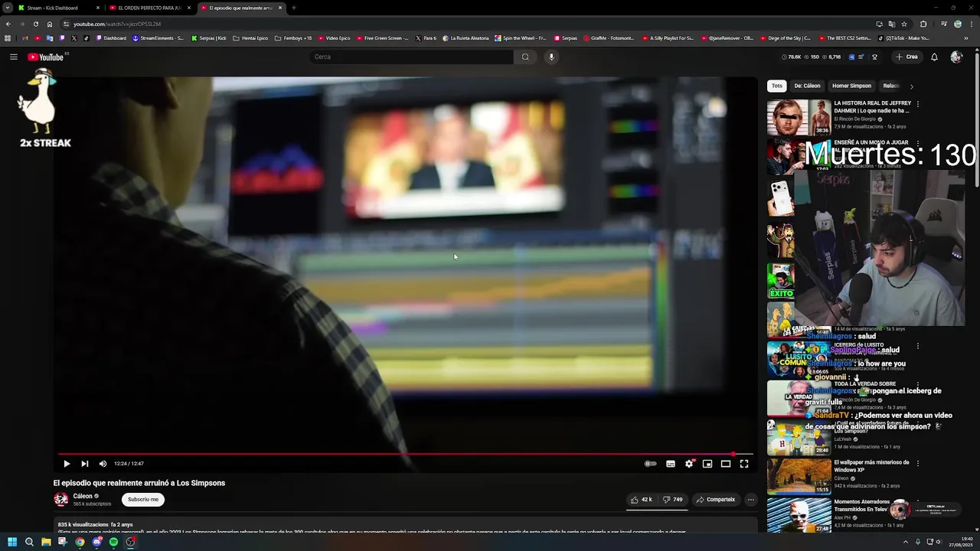The image size is (980, 551).
Task: Dislike the video showing 749
Action: click(x=673, y=500)
